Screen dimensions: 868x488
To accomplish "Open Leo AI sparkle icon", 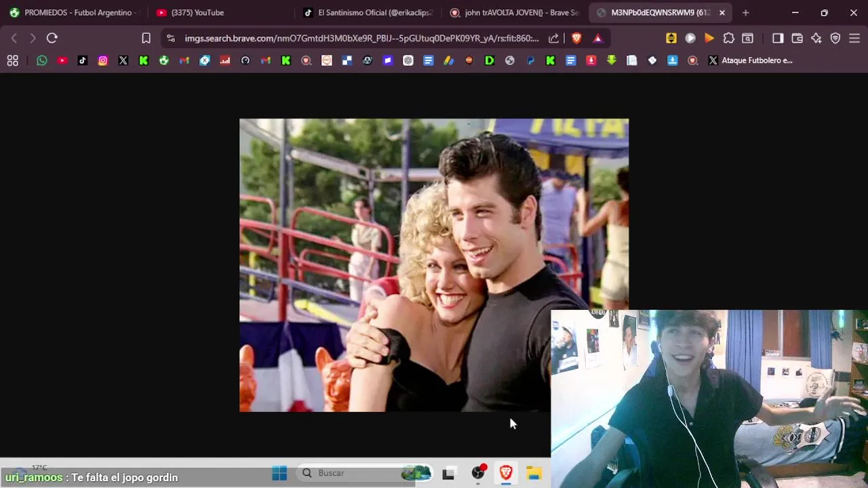I will [816, 39].
